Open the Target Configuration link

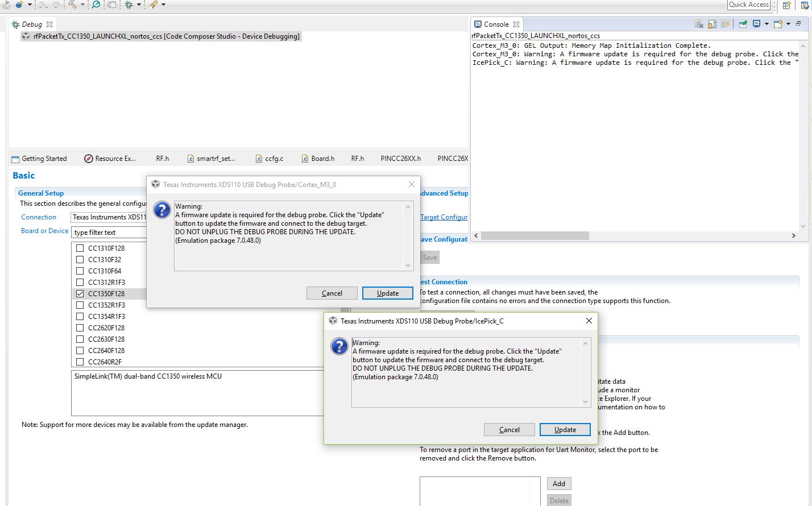tap(444, 217)
